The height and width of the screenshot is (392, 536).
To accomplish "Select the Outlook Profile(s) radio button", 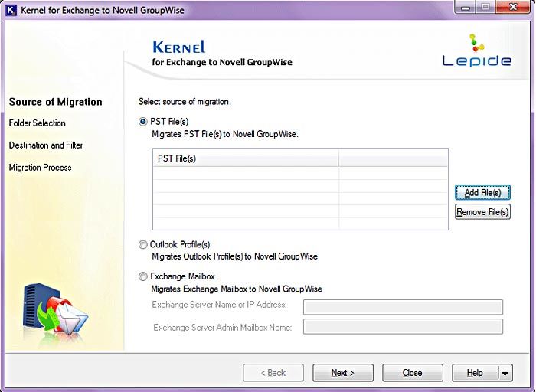I will pyautogui.click(x=143, y=245).
